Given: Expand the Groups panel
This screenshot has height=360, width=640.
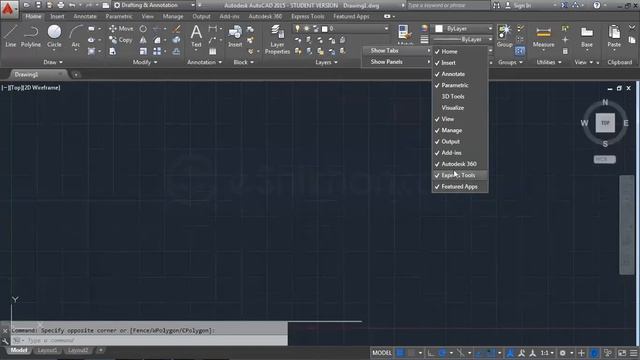Looking at the screenshot, I should point(510,62).
